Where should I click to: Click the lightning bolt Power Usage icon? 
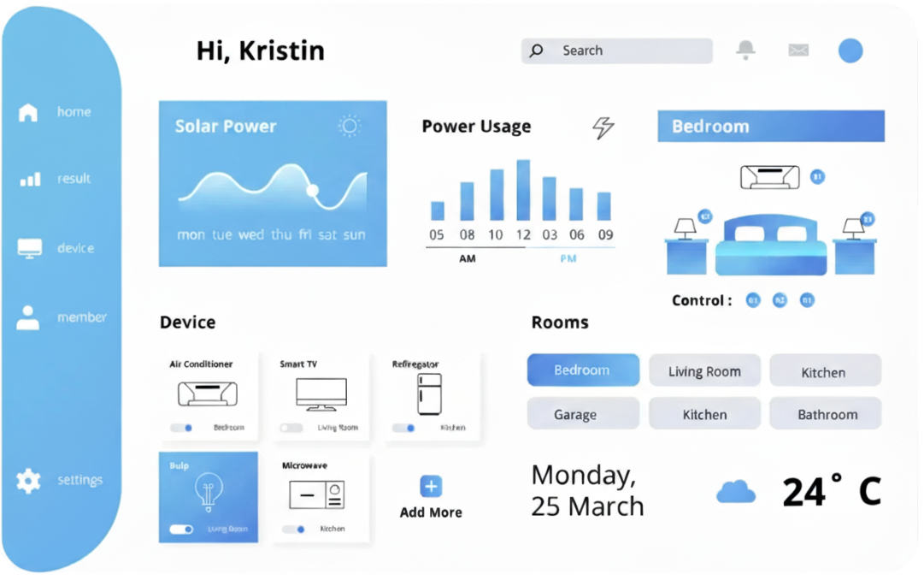coord(603,127)
